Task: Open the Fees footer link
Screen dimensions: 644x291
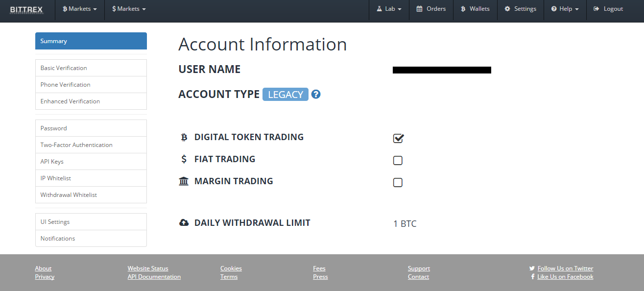Action: click(319, 268)
